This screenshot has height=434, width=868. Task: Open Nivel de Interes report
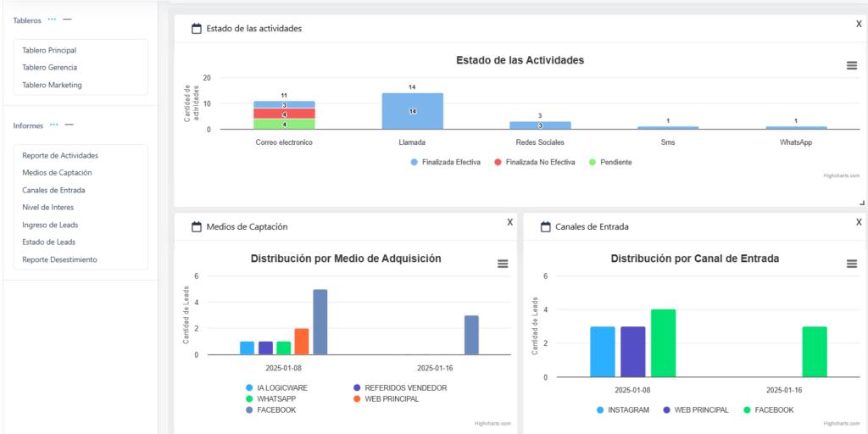(48, 208)
